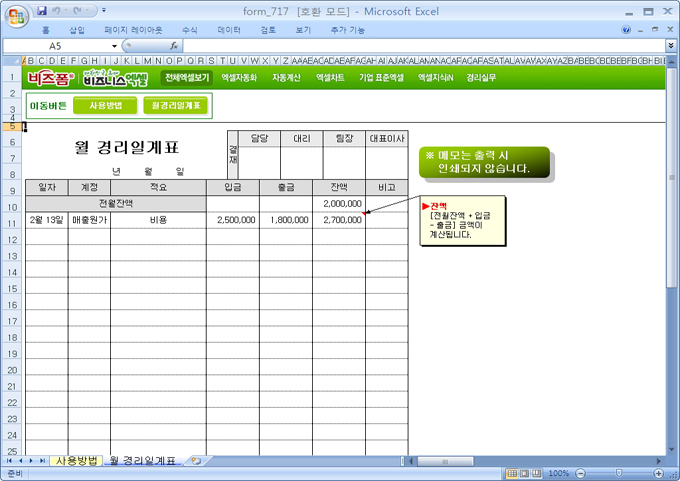Click inside the formula bar

tap(424, 46)
